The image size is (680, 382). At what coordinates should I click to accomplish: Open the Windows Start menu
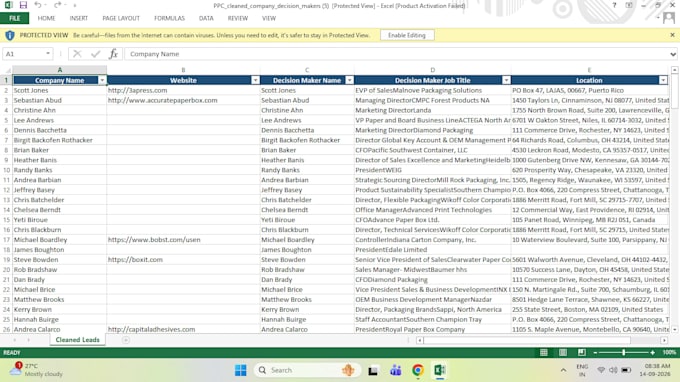click(241, 370)
